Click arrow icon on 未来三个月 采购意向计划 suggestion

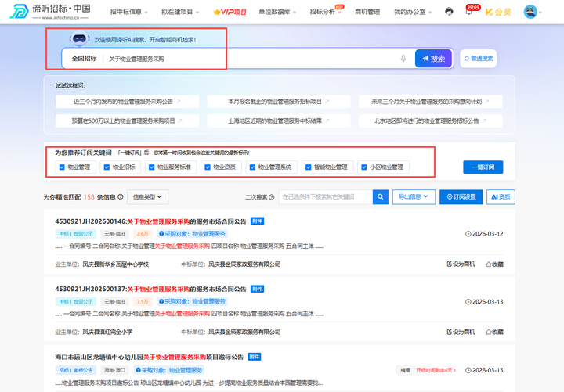(487, 102)
